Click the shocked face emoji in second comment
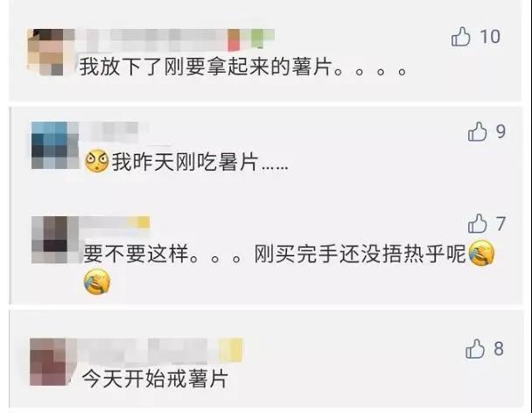This screenshot has height=413, width=532. pos(97,161)
